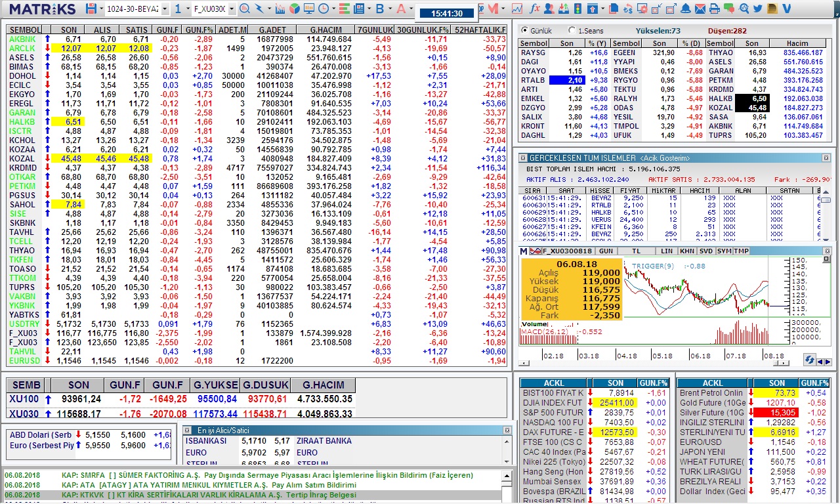
Task: Click the Hacim header in top movers
Action: (798, 43)
